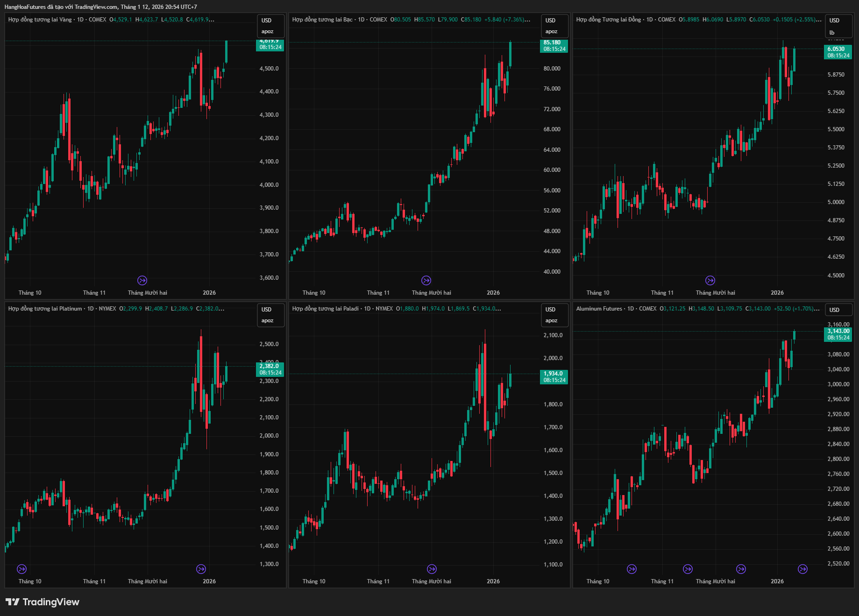This screenshot has width=859, height=616.
Task: Click the rollover marker icon on the Copper (Đồng) chart
Action: click(x=710, y=280)
